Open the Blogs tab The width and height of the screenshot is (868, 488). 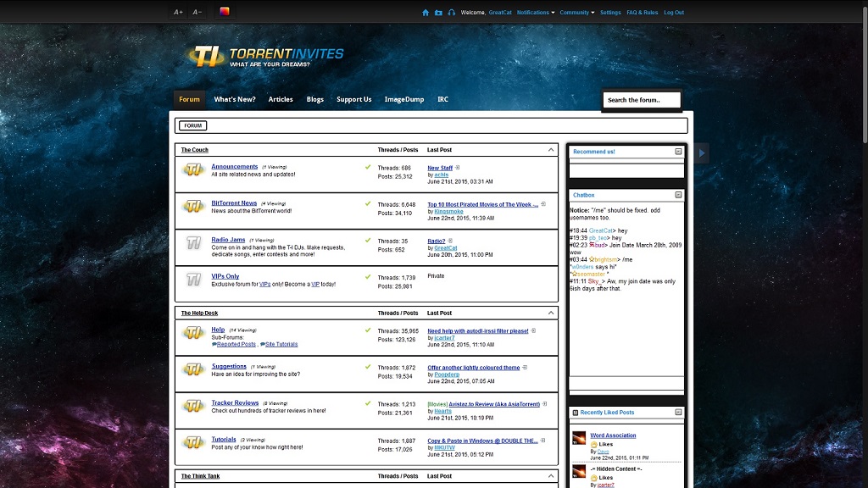315,100
